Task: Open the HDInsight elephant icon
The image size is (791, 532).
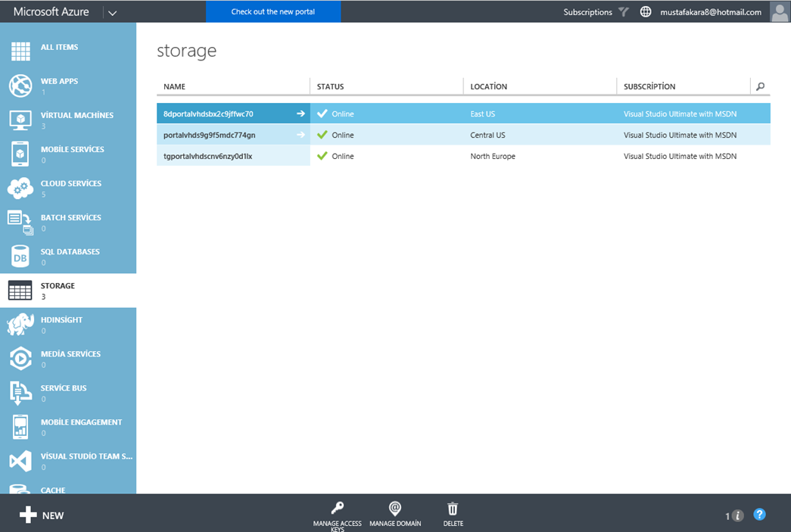Action: coord(20,324)
